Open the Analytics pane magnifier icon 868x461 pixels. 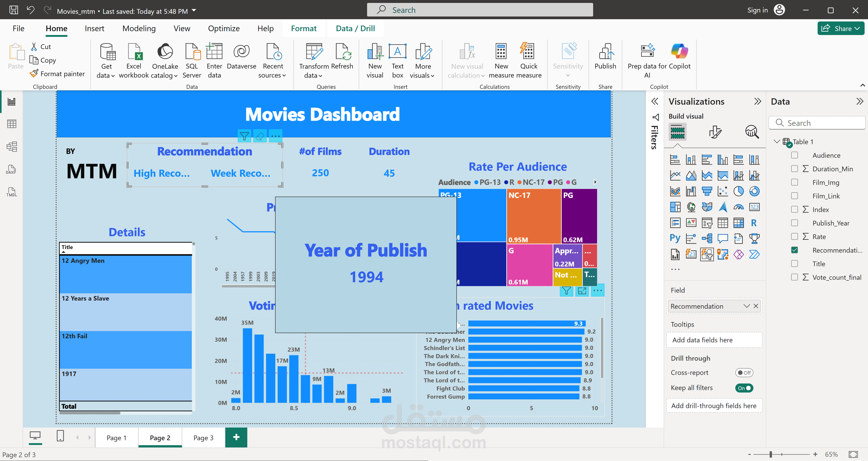click(752, 132)
